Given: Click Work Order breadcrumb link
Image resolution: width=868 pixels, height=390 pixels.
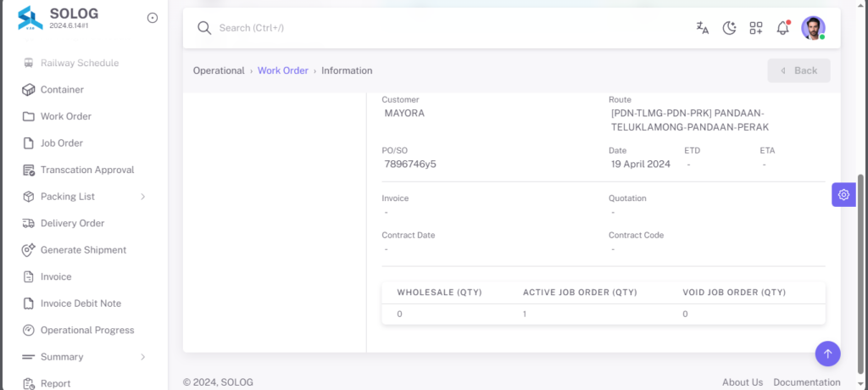Looking at the screenshot, I should click(x=283, y=71).
